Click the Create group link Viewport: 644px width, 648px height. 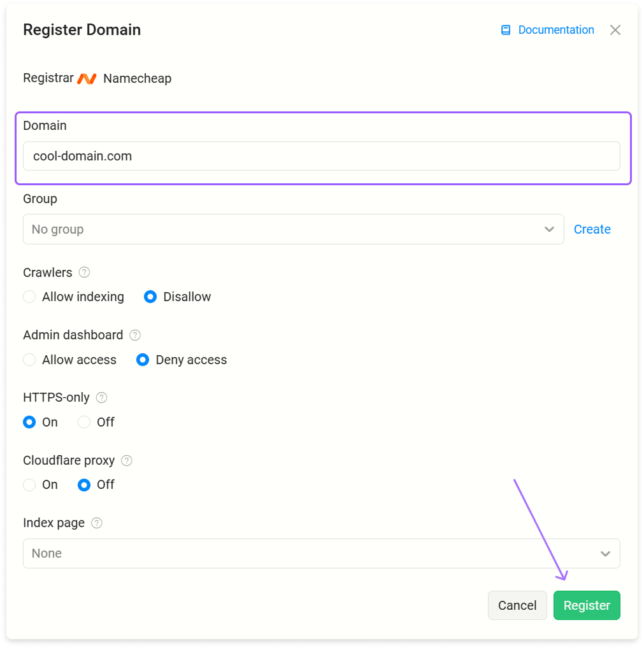(x=592, y=229)
